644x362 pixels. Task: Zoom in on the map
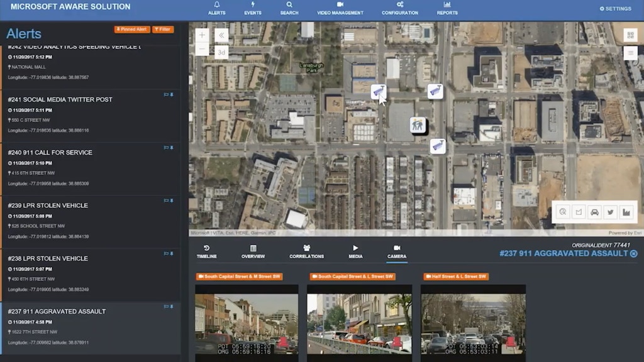coord(201,35)
